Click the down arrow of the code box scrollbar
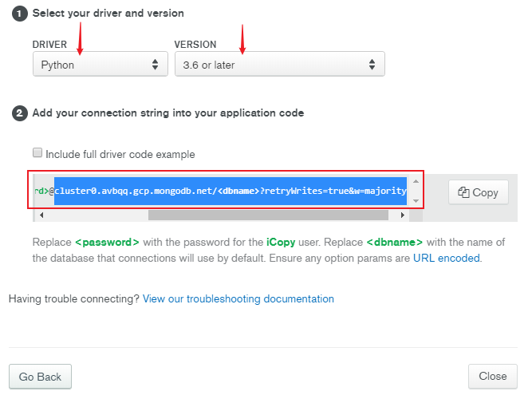The width and height of the screenshot is (532, 395). point(416,201)
